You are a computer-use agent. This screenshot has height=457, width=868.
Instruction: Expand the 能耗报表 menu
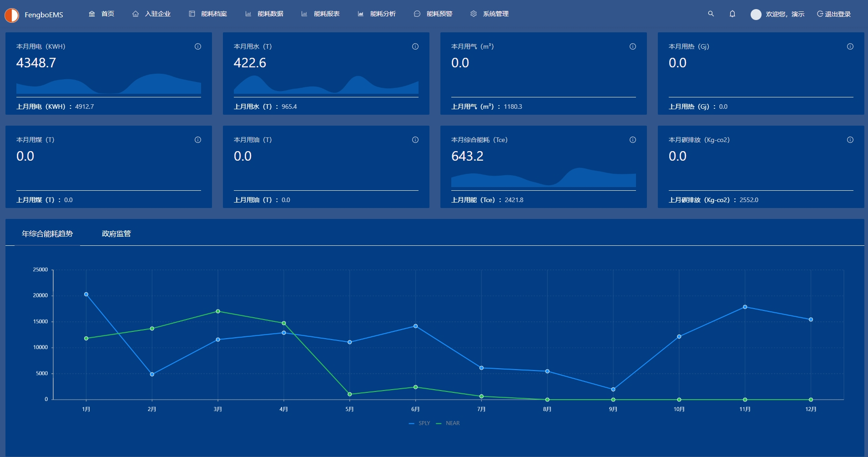(x=321, y=14)
